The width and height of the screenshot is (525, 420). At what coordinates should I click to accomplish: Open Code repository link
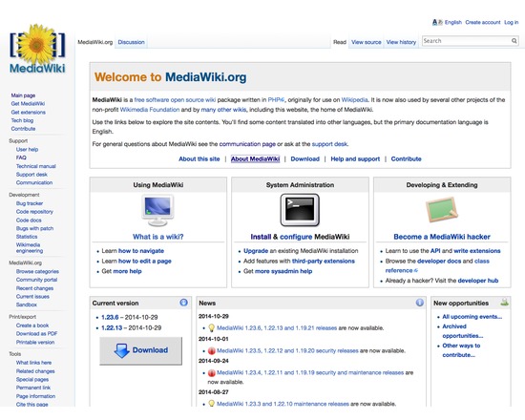click(34, 212)
